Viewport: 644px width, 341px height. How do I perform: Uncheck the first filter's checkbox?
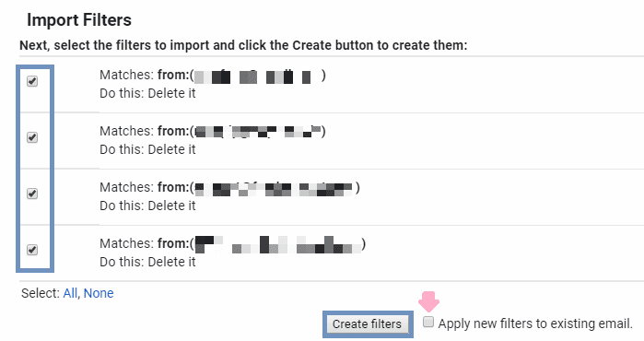click(x=32, y=81)
